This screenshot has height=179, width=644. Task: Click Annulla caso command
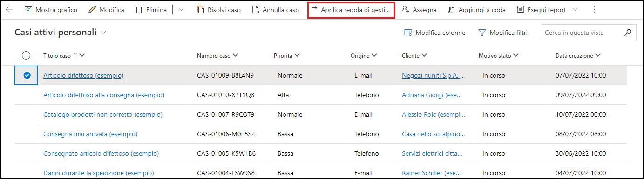[x=275, y=10]
